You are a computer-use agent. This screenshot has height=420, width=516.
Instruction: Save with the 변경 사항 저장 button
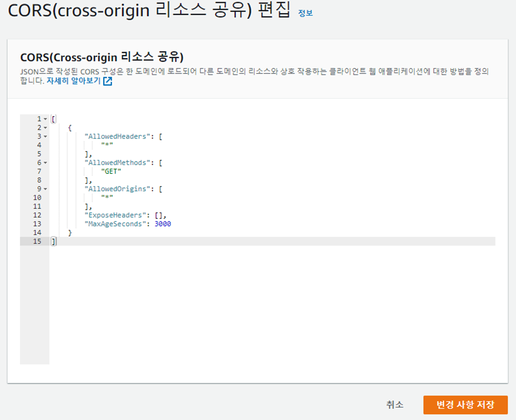(x=465, y=405)
